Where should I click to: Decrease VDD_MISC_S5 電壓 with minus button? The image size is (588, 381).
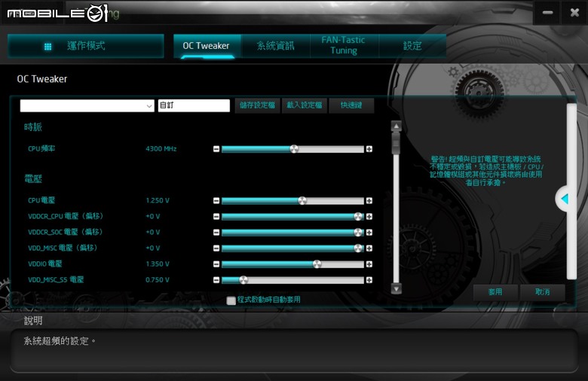coord(216,280)
